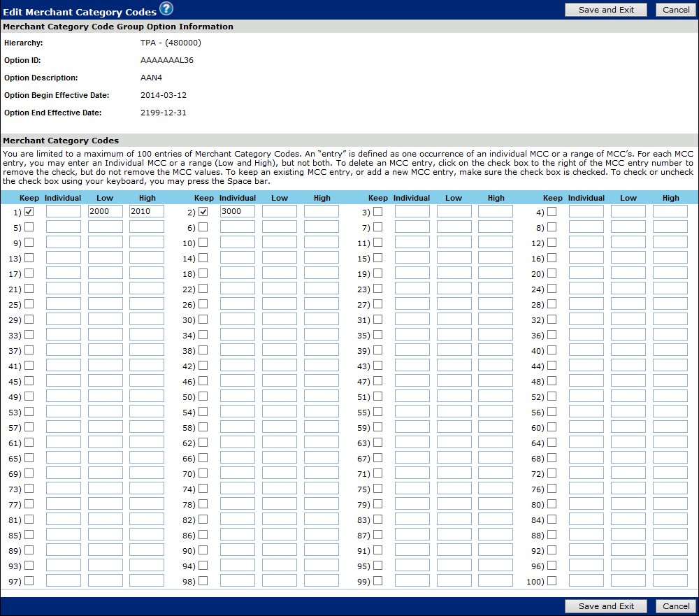Click bottom Save and Exit button
Viewport: 699px width, 616px height.
[x=606, y=606]
